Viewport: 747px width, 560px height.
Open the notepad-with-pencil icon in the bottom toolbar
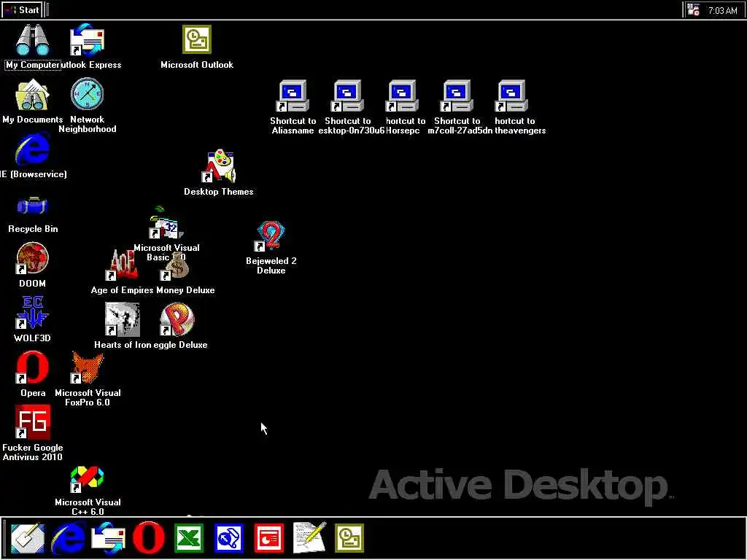coord(309,538)
